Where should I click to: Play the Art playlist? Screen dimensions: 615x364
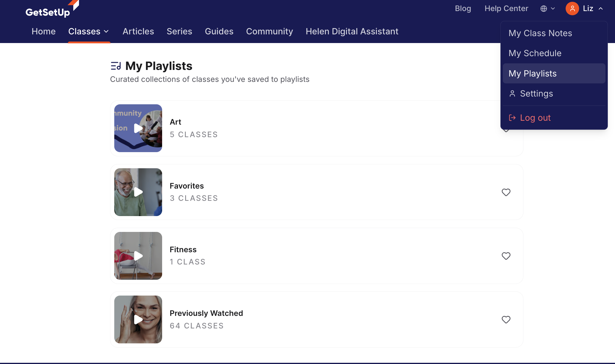(138, 128)
